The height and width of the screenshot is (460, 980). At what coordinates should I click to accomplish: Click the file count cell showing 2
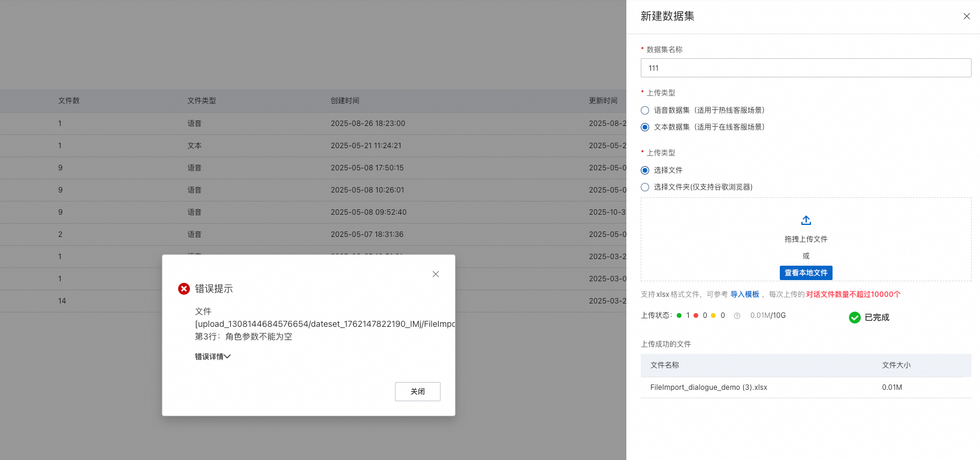click(61, 234)
